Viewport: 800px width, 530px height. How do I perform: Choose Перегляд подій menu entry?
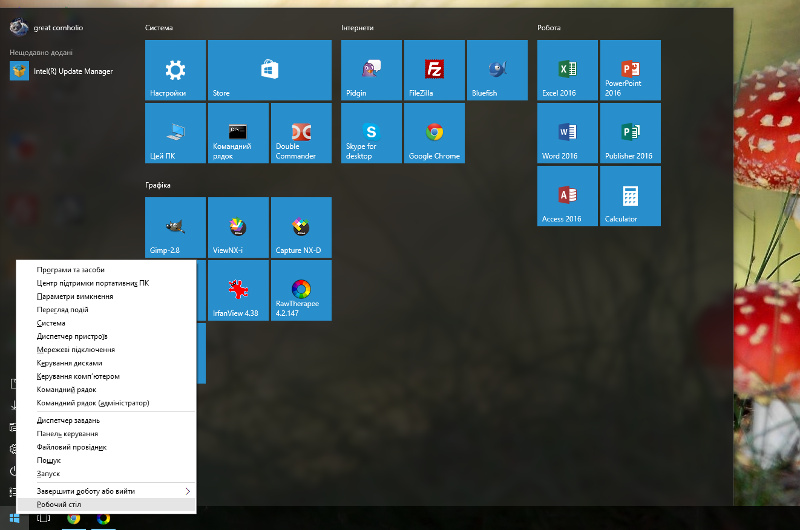106,310
